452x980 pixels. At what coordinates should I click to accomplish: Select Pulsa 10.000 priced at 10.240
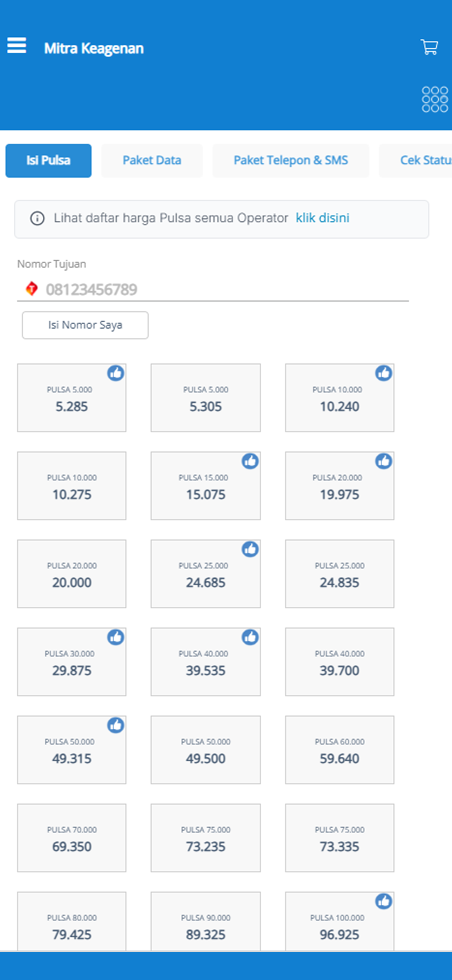340,398
